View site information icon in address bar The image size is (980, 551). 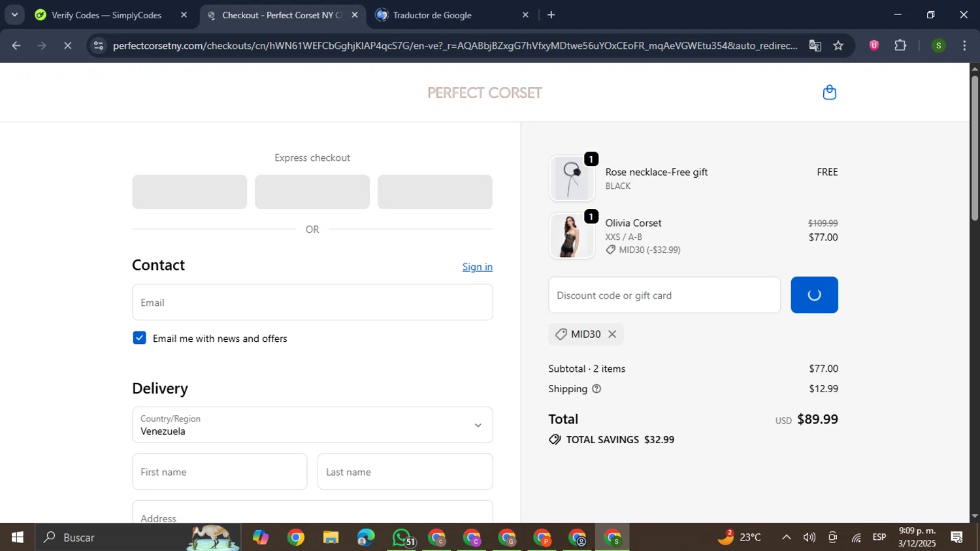point(99,46)
